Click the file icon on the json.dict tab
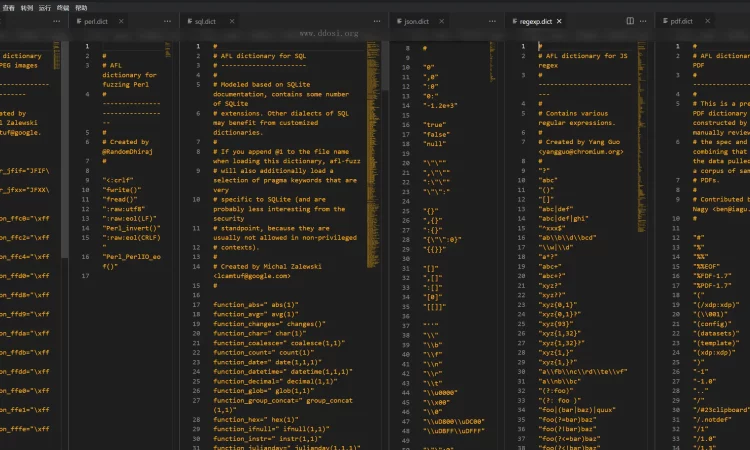Image resolution: width=750 pixels, height=450 pixels. click(399, 22)
